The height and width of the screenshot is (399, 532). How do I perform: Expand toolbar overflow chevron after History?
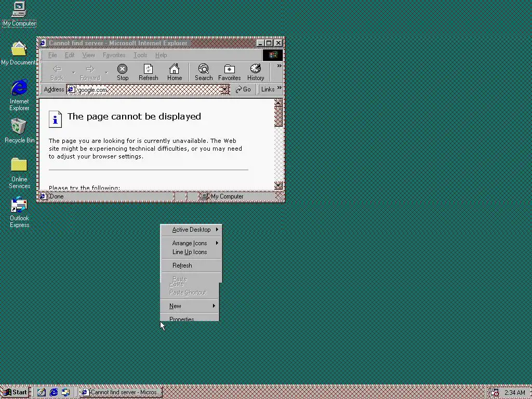click(279, 66)
